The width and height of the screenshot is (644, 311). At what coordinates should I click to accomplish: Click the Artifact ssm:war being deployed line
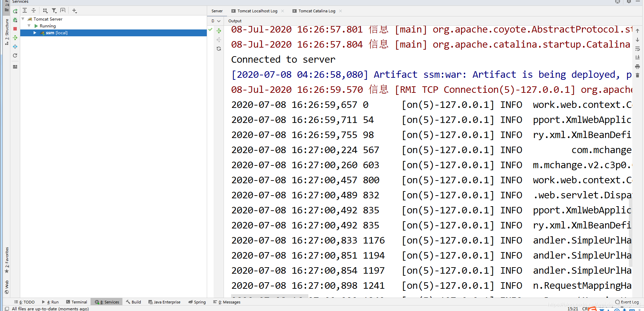coord(431,75)
